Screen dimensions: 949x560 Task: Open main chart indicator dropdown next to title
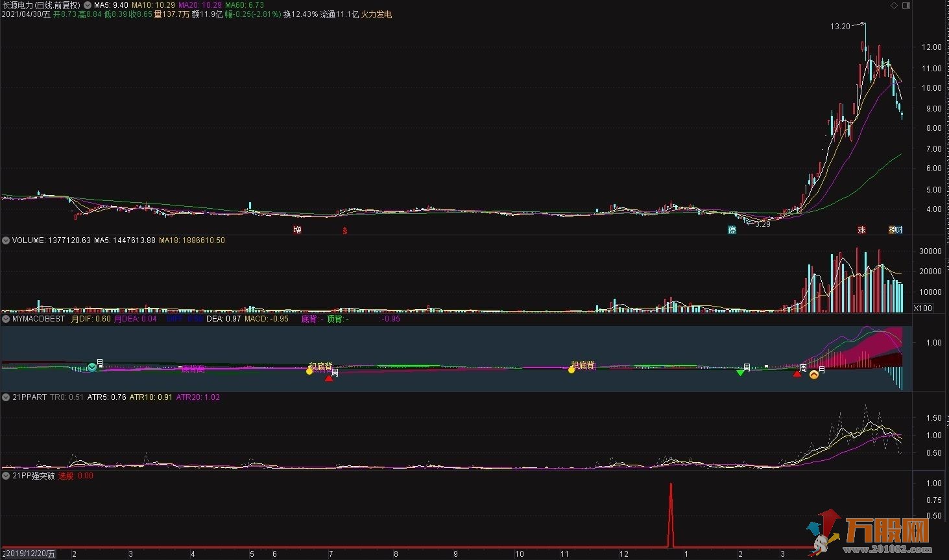coord(88,5)
